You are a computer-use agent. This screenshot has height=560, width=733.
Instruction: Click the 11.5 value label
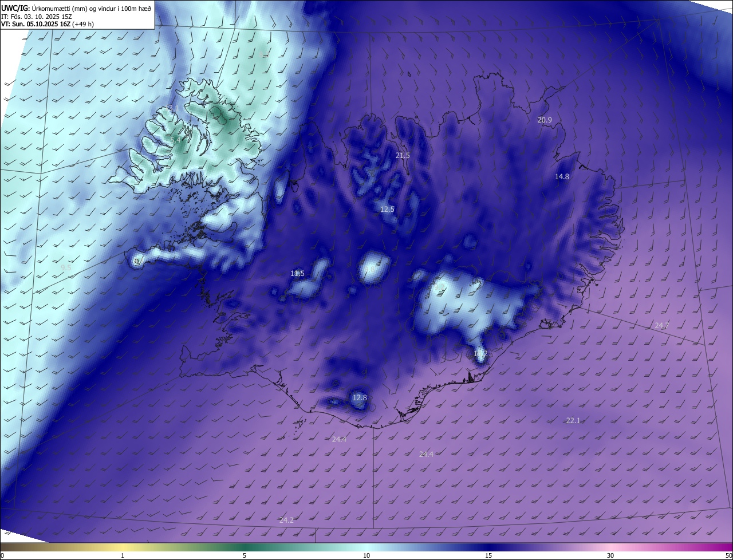pos(297,274)
